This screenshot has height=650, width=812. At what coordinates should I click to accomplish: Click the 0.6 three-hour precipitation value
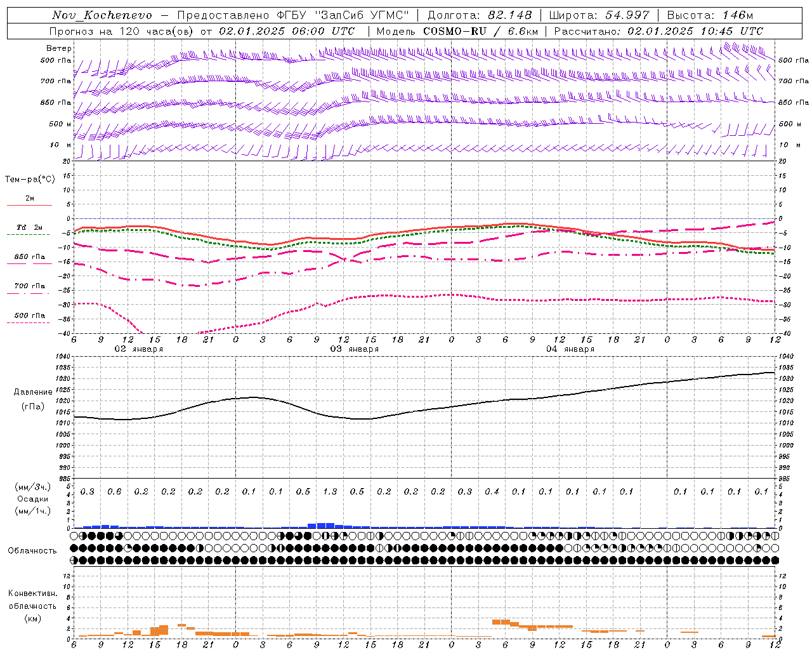click(x=114, y=491)
